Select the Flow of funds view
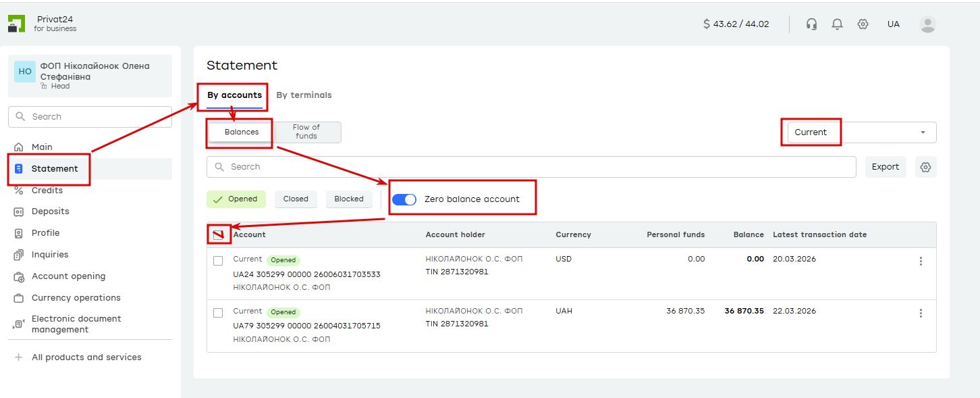This screenshot has width=980, height=398. [306, 132]
